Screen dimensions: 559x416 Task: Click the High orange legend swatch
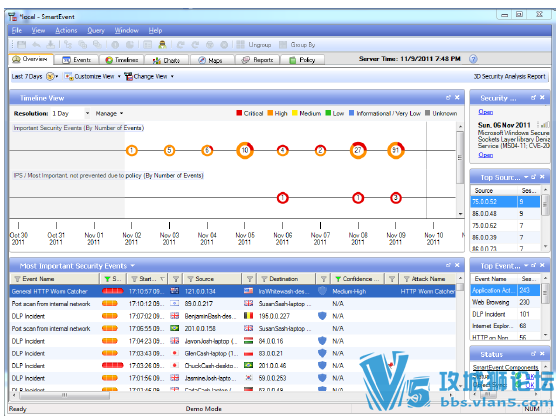pos(270,113)
